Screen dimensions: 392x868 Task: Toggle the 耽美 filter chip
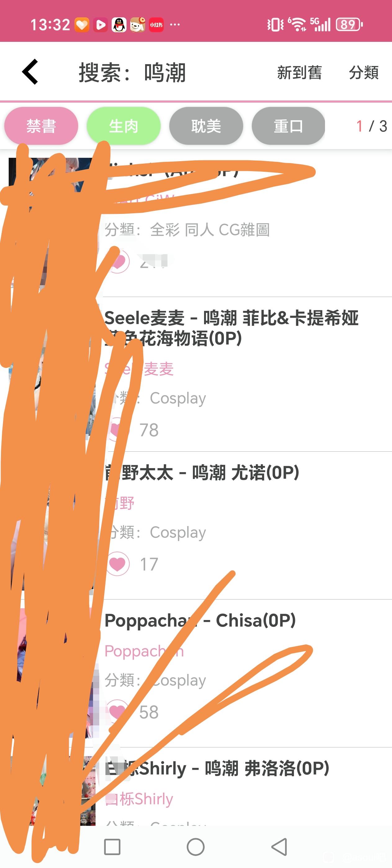[x=206, y=126]
